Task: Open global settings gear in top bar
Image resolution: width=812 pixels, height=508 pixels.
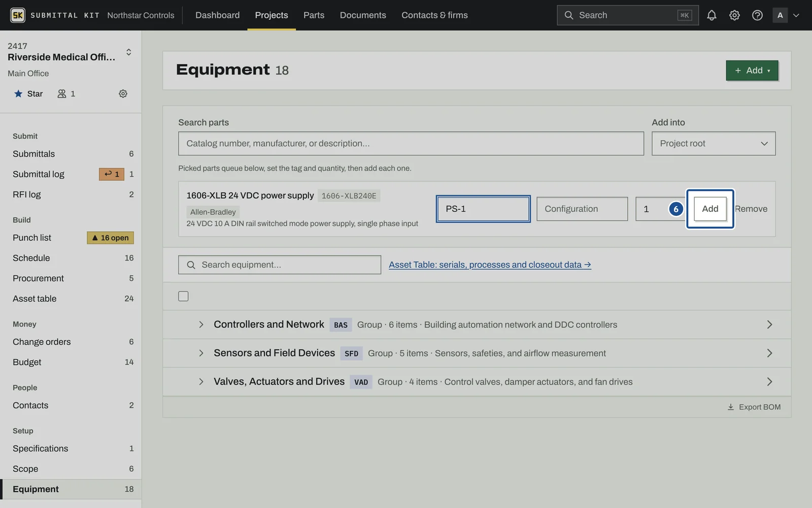Action: tap(734, 15)
